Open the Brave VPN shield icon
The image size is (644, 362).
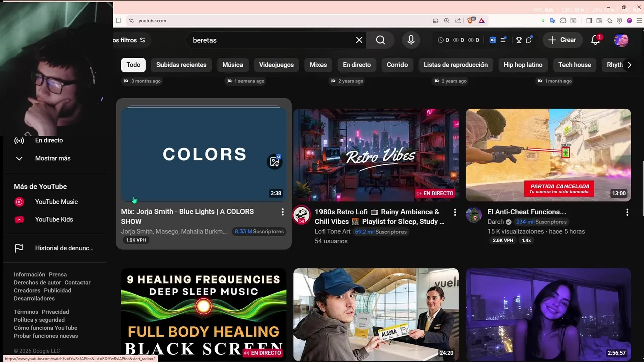click(x=619, y=21)
